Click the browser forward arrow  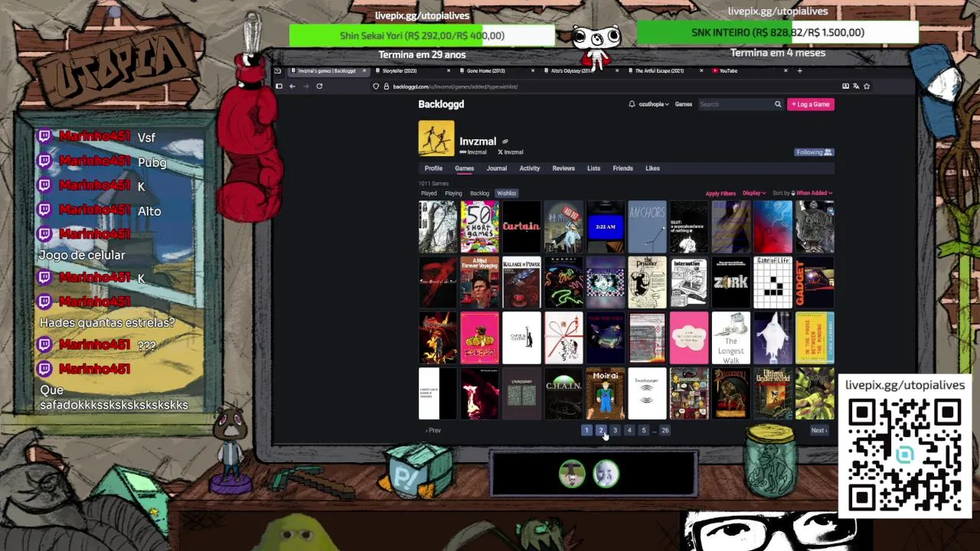coord(305,86)
